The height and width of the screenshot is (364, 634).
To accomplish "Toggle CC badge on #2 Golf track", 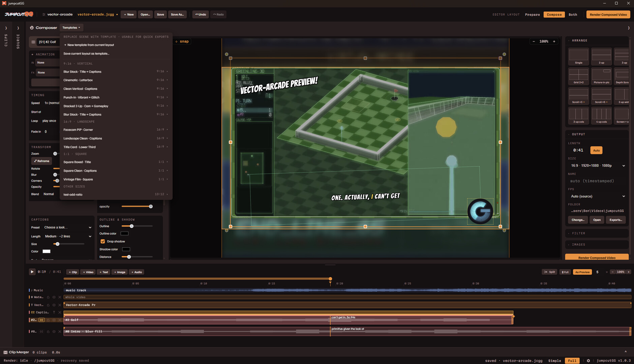I will click(41, 320).
